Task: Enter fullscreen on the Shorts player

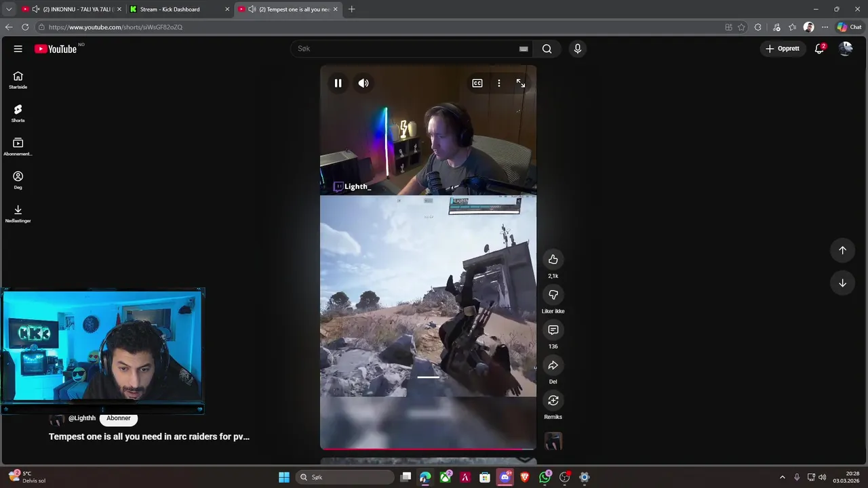Action: 521,83
